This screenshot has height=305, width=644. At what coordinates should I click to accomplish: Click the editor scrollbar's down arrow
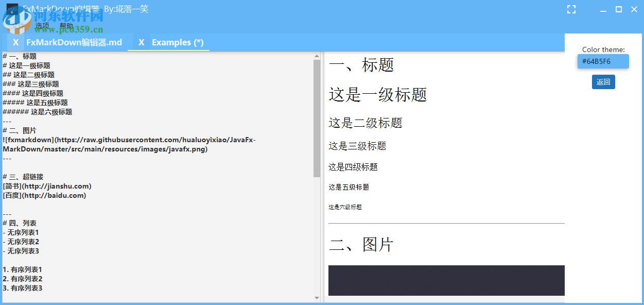pyautogui.click(x=317, y=298)
